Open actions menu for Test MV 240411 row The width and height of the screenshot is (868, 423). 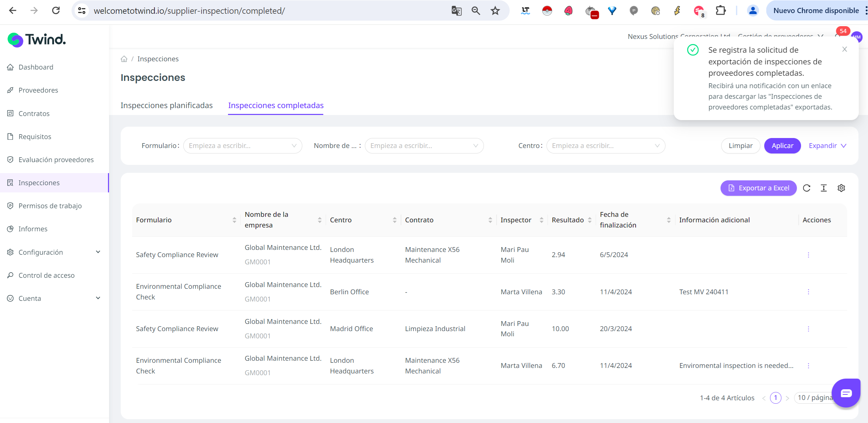(x=808, y=292)
